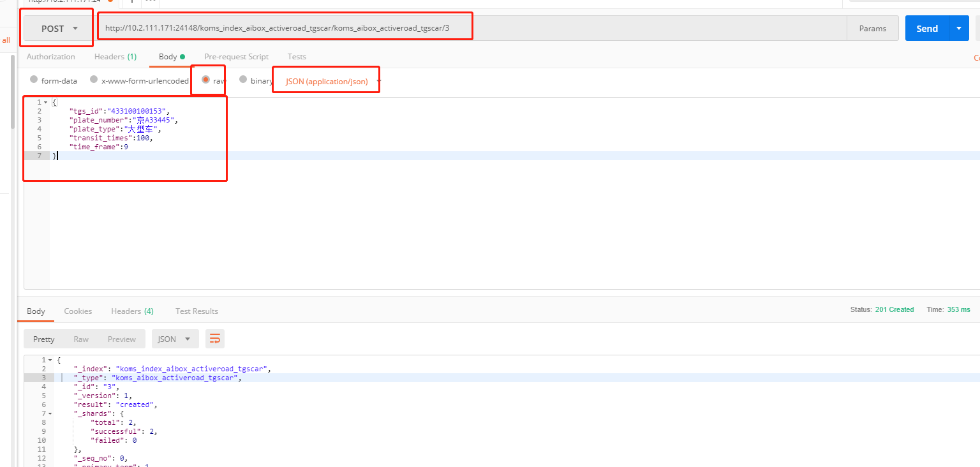Click the "total": 2 response line
980x467 pixels.
tap(114, 422)
